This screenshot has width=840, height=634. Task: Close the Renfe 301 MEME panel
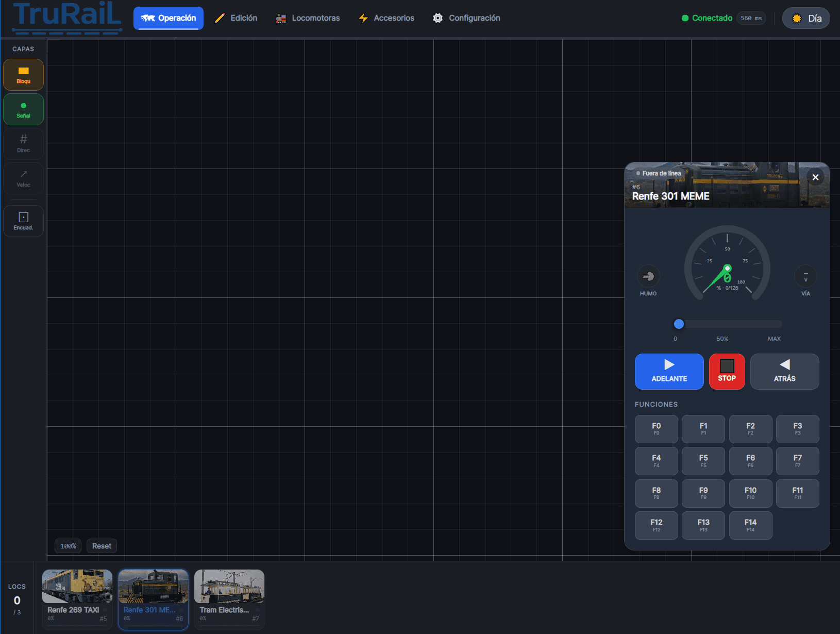pos(815,177)
